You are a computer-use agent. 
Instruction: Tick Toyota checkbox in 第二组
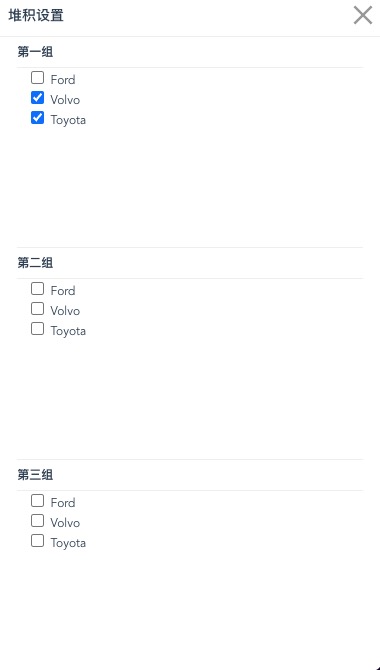point(38,329)
